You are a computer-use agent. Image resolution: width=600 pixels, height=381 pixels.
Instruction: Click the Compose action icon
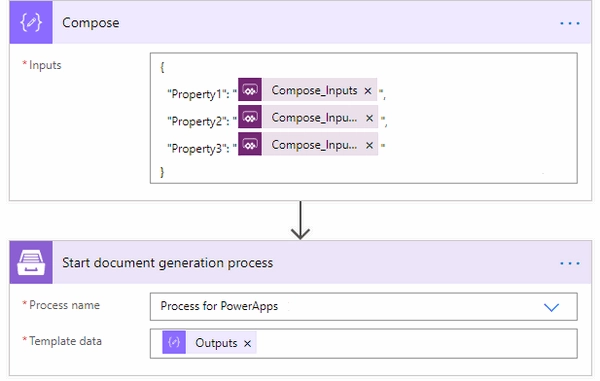(x=31, y=22)
